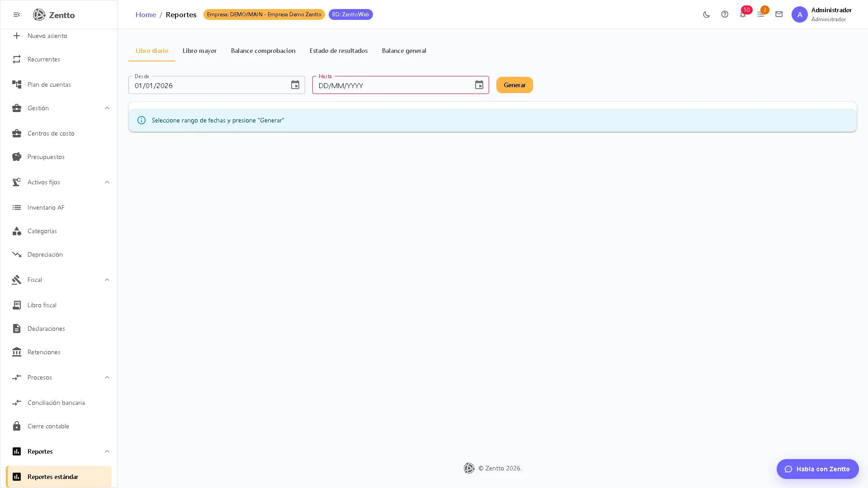Click the Fiscal gavel icon

[x=17, y=280]
